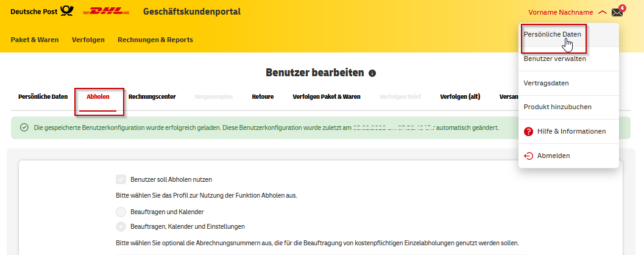The width and height of the screenshot is (644, 255).
Task: Switch to the Persönliche Daten tab
Action: pos(43,97)
